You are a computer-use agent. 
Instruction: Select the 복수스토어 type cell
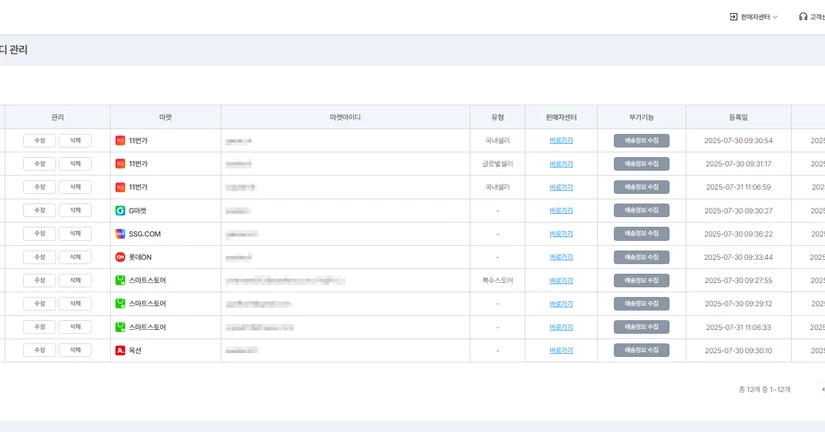tap(497, 280)
